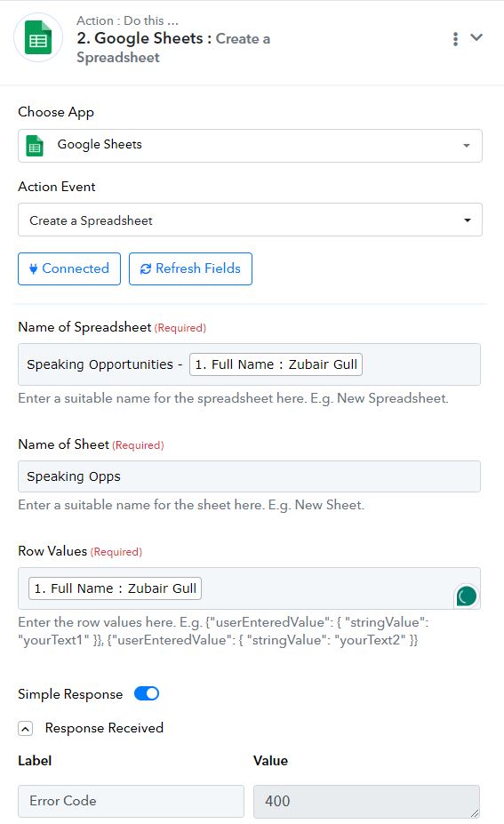Click the small Google Sheets icon in Choose App

[x=35, y=146]
